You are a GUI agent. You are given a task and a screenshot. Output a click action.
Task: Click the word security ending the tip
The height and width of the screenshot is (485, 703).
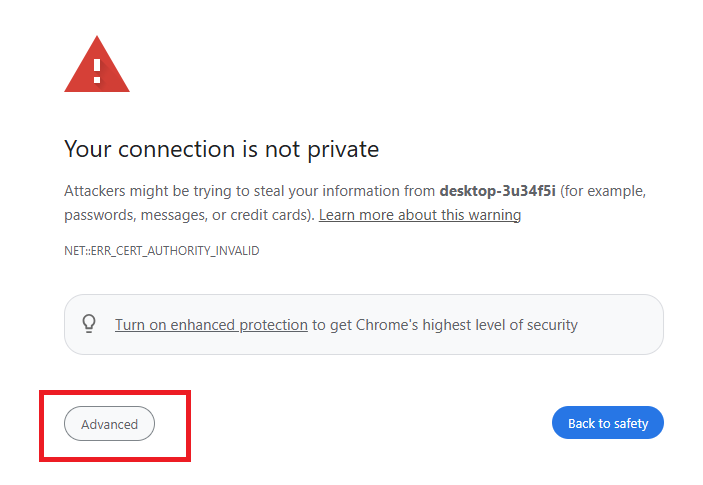tap(552, 325)
